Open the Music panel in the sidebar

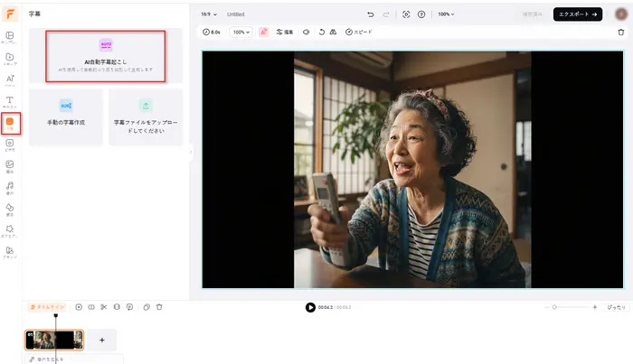[10, 187]
